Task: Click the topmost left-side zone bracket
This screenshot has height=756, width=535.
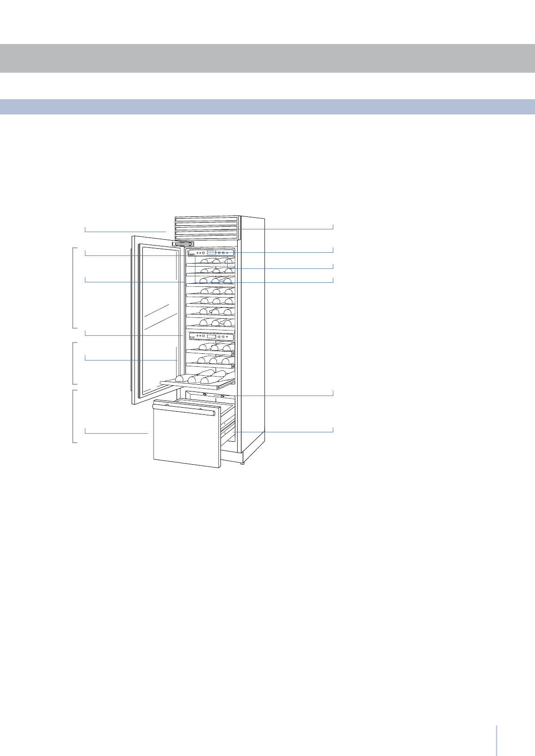Action: point(73,287)
